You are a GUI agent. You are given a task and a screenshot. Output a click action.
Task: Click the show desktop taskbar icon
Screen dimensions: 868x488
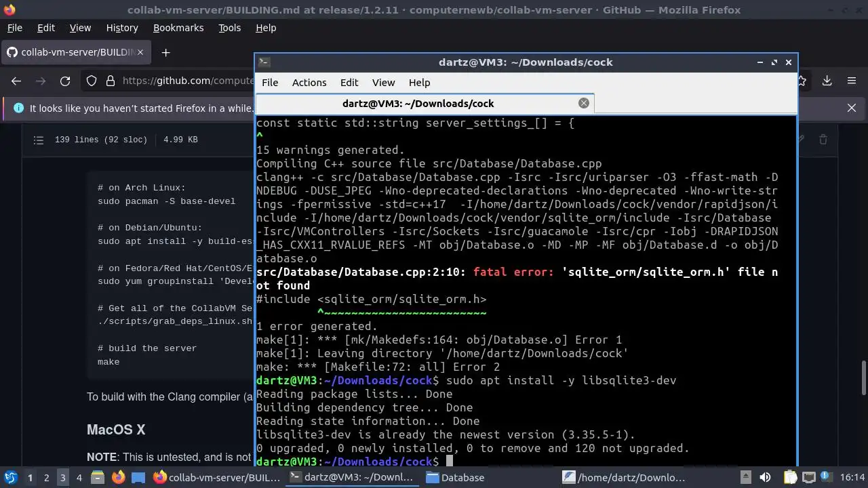pos(138,477)
